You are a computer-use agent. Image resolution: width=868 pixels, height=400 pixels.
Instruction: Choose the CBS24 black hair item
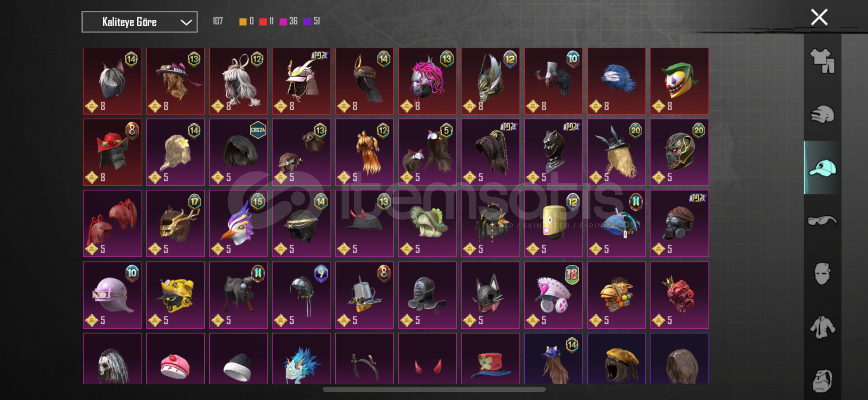tap(238, 152)
